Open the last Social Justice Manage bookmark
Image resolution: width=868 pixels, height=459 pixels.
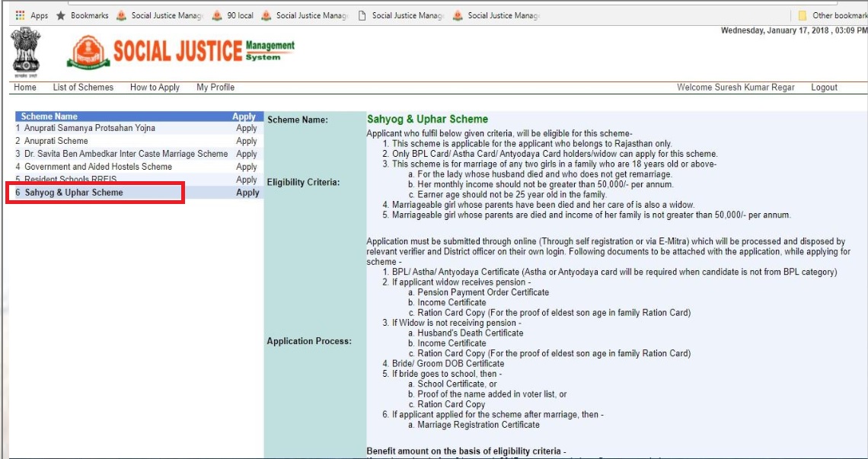point(496,15)
